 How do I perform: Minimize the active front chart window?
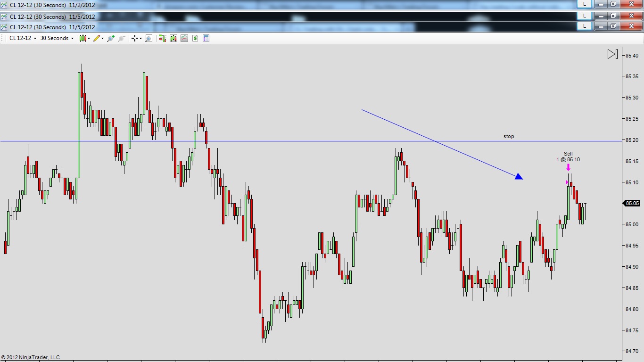600,26
